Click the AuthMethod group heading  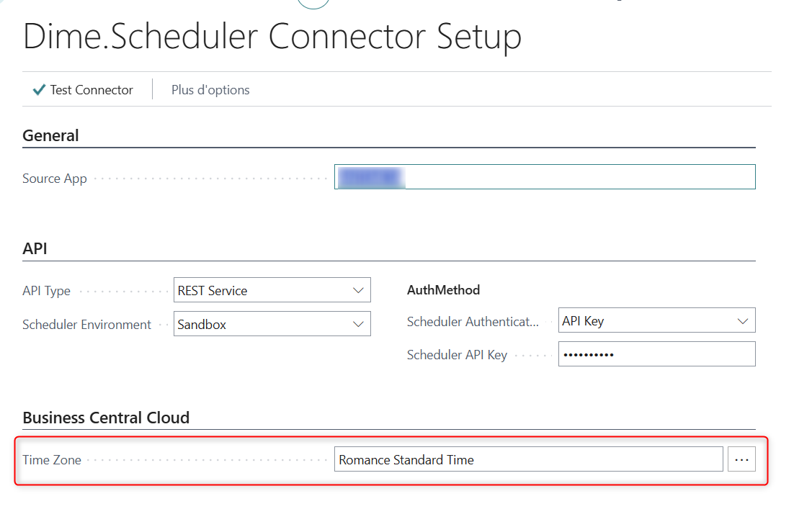click(443, 290)
